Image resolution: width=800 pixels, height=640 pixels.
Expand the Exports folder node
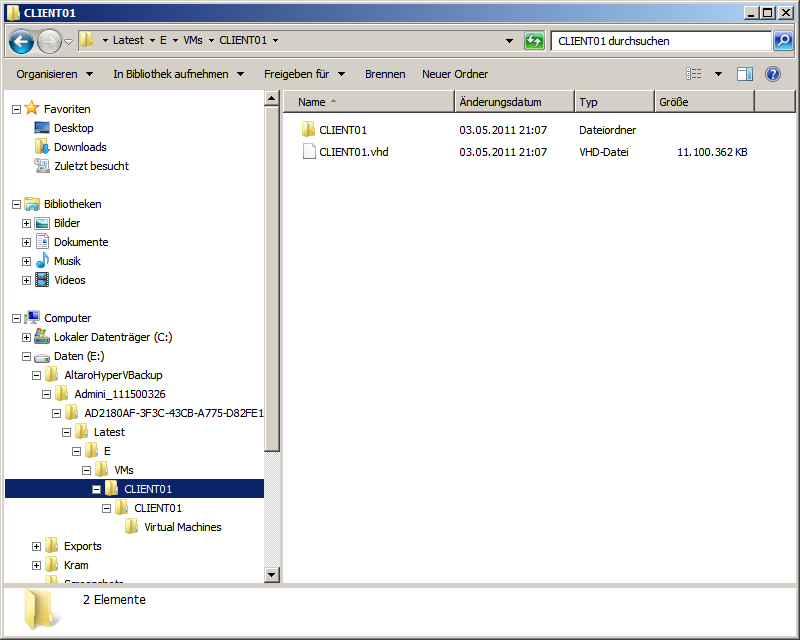(36, 547)
